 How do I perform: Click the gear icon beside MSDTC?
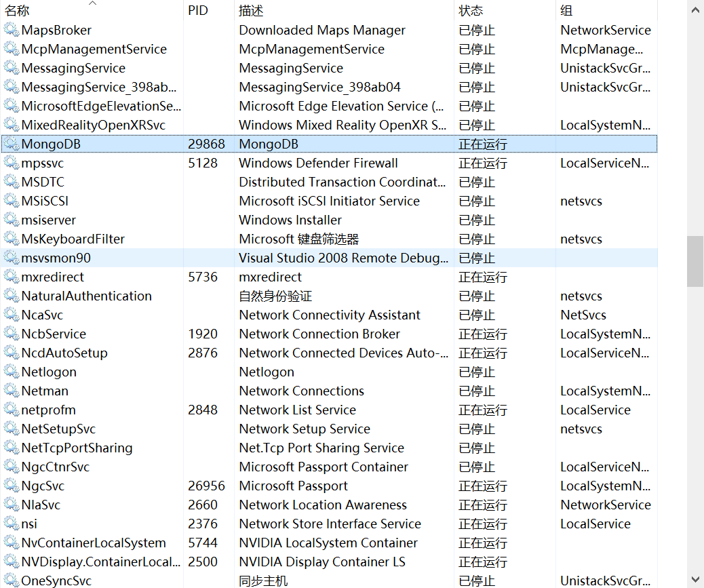tap(12, 181)
